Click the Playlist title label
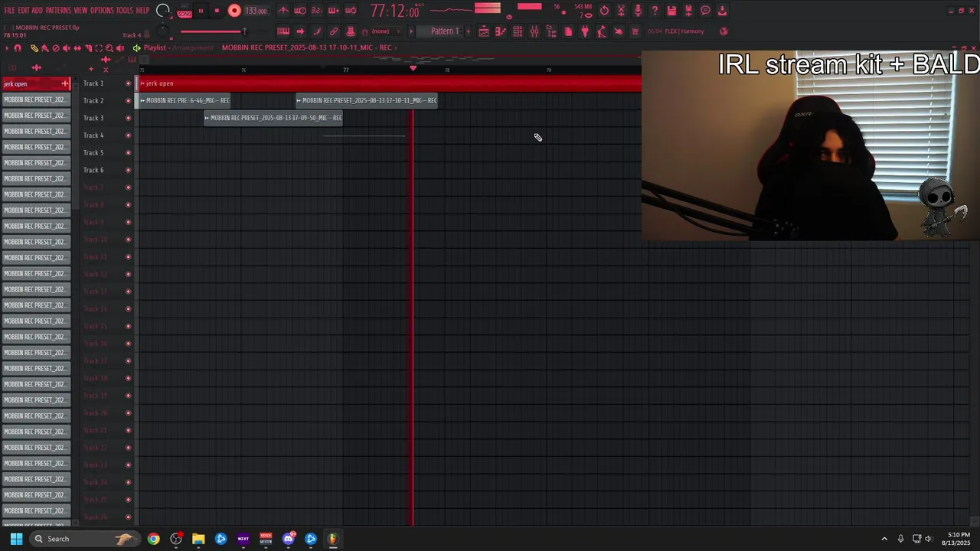980x551 pixels. pyautogui.click(x=155, y=47)
